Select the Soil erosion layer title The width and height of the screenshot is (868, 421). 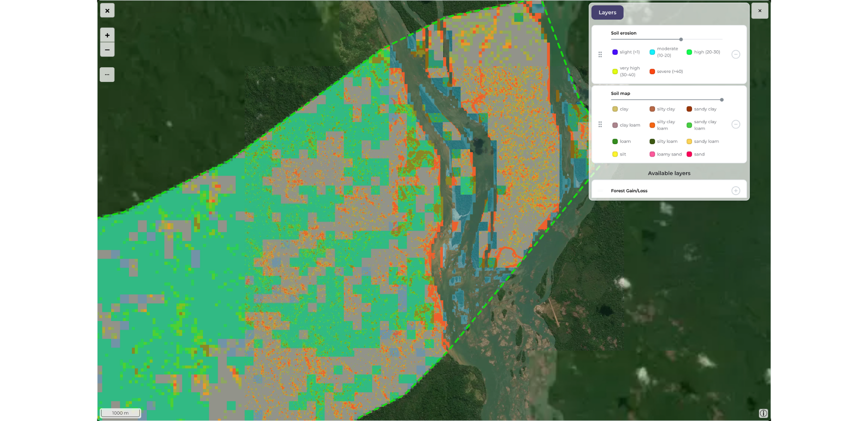[x=623, y=33]
